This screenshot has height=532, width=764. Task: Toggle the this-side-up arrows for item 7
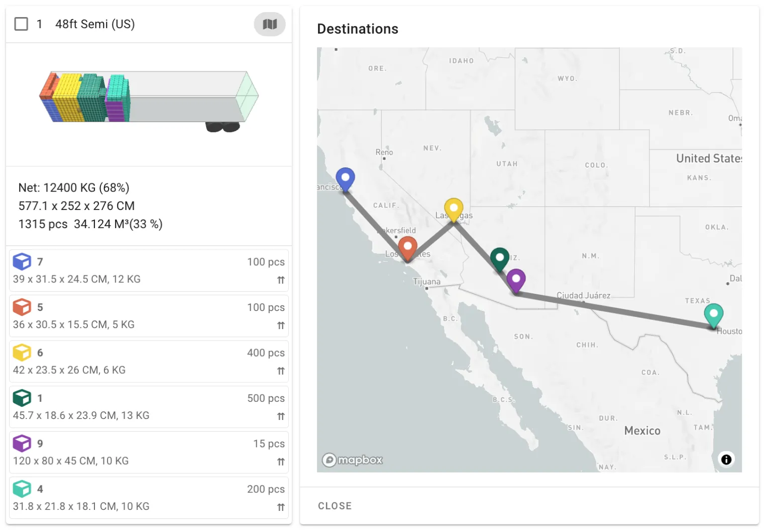pyautogui.click(x=281, y=280)
